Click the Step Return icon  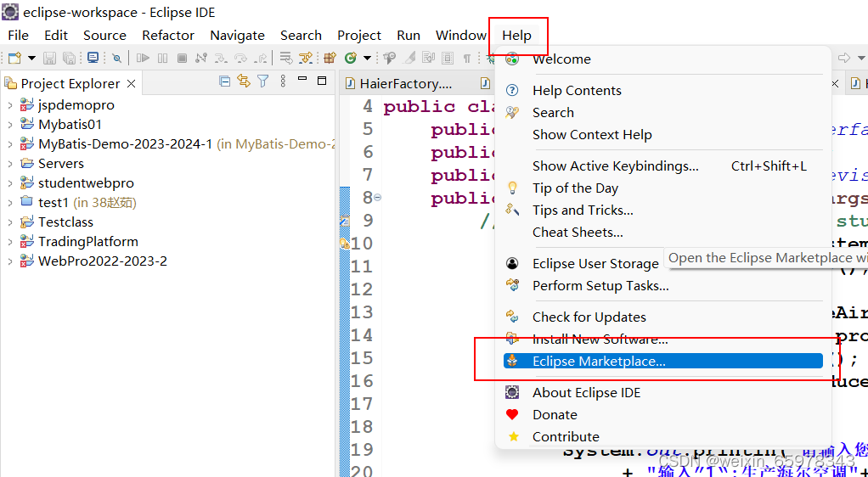tap(261, 58)
